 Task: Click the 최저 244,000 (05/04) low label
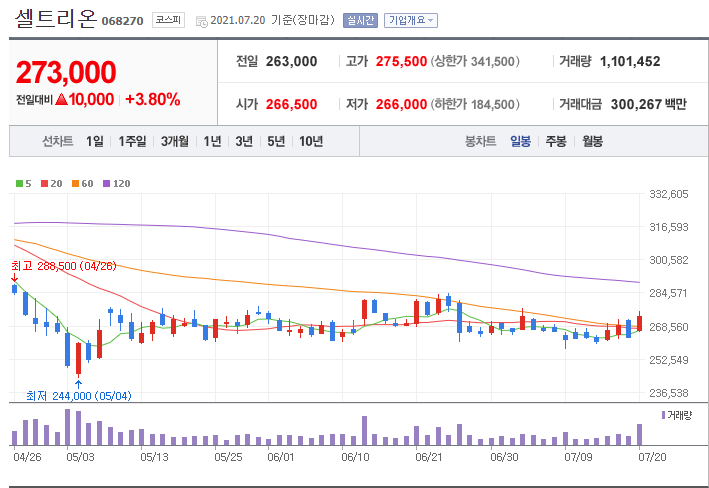pyautogui.click(x=79, y=396)
